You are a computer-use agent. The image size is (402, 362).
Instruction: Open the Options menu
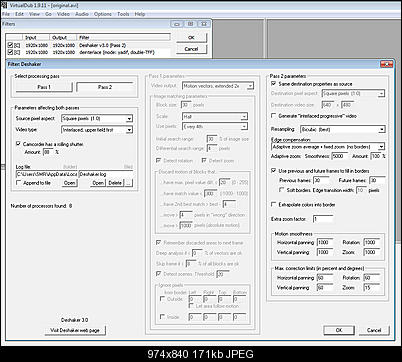click(103, 14)
